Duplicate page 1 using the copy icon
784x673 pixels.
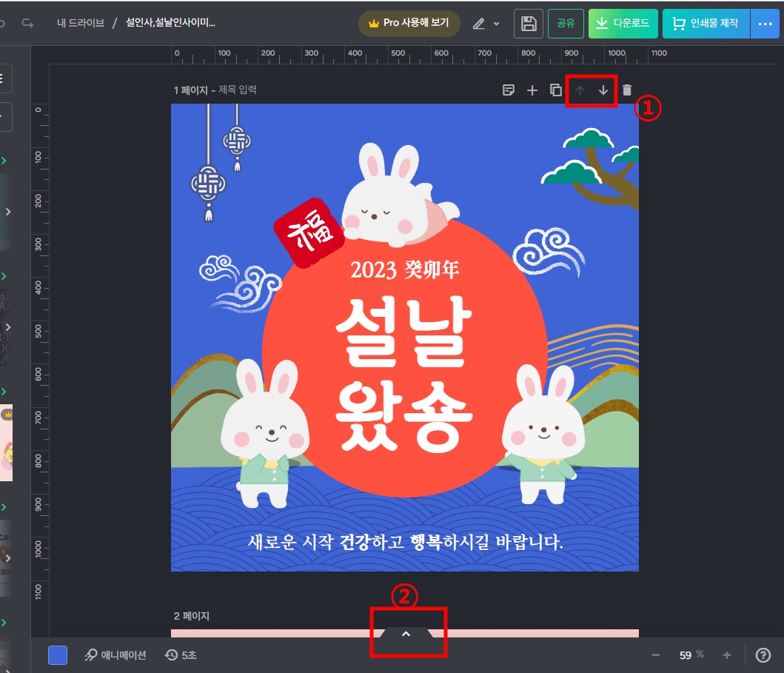coord(556,90)
